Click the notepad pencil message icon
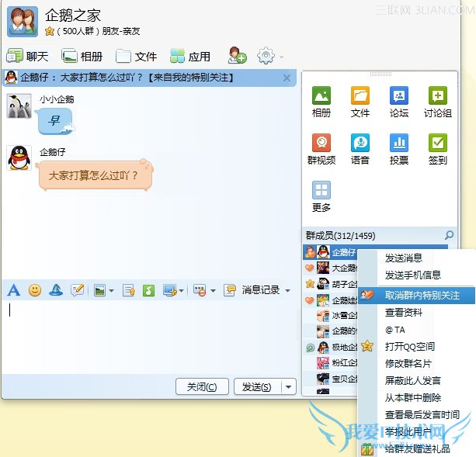The image size is (476, 457). point(77,290)
